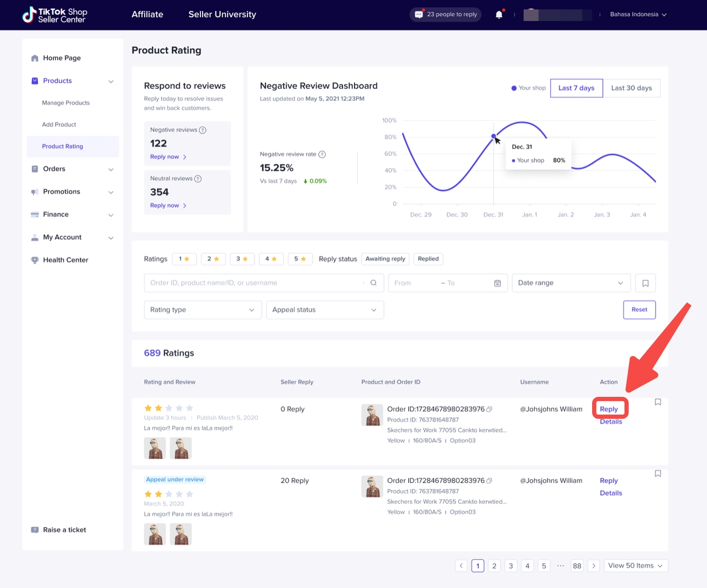Expand the Bahasa Indonesia language menu
This screenshot has height=588, width=707.
pyautogui.click(x=638, y=14)
